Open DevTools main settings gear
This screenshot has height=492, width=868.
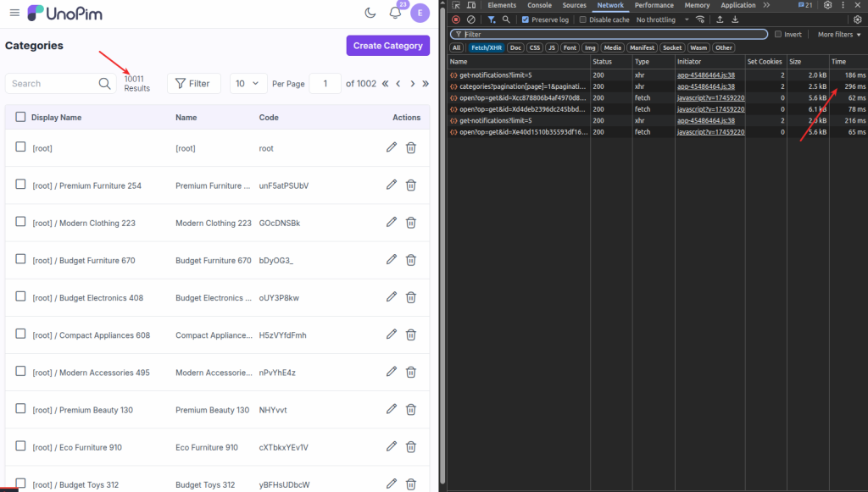click(827, 5)
